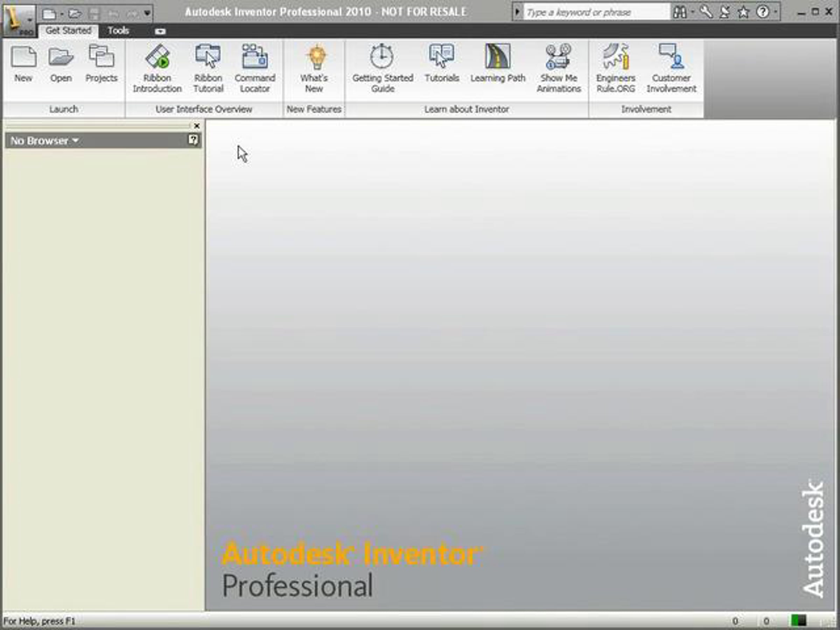Viewport: 840px width, 630px height.
Task: Toggle the ribbon minimize button beside Tools tab
Action: point(160,31)
